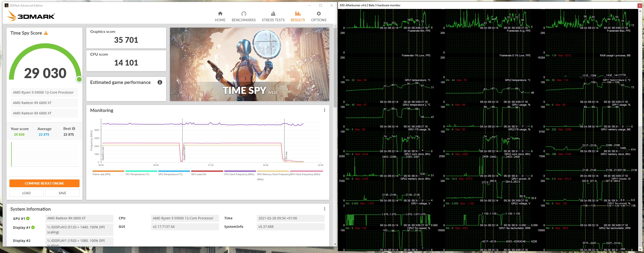Click the SystemInfo version v5.37.888
The width and height of the screenshot is (644, 253).
tap(291, 227)
